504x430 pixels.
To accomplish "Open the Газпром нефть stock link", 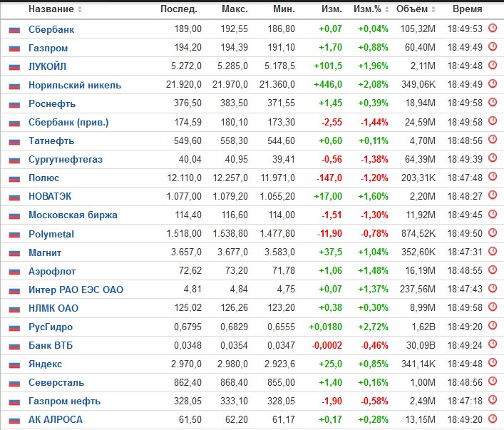I will coord(64,401).
